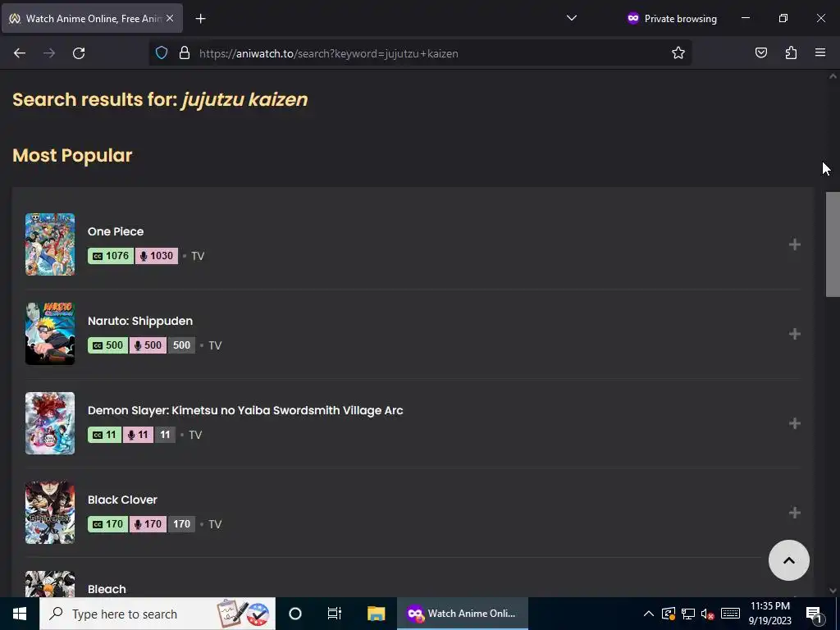Open Firefox application hamburger menu
The image size is (840, 630).
(x=820, y=52)
